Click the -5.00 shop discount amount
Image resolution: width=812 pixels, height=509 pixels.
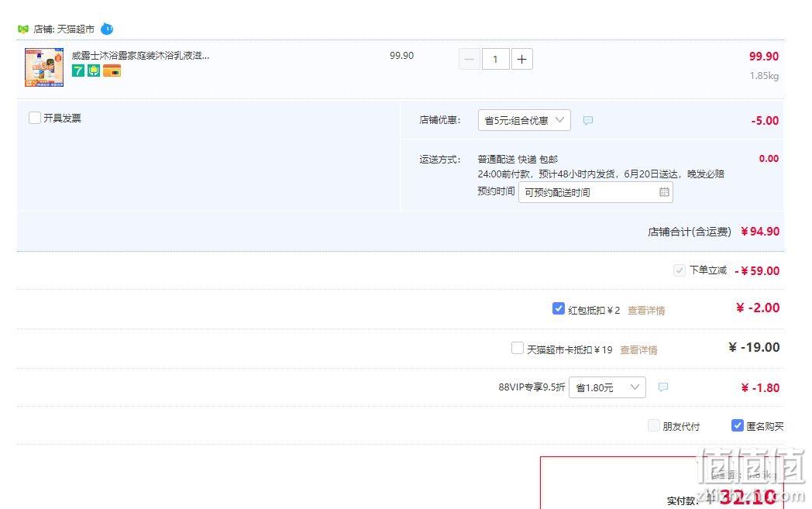[x=765, y=121]
